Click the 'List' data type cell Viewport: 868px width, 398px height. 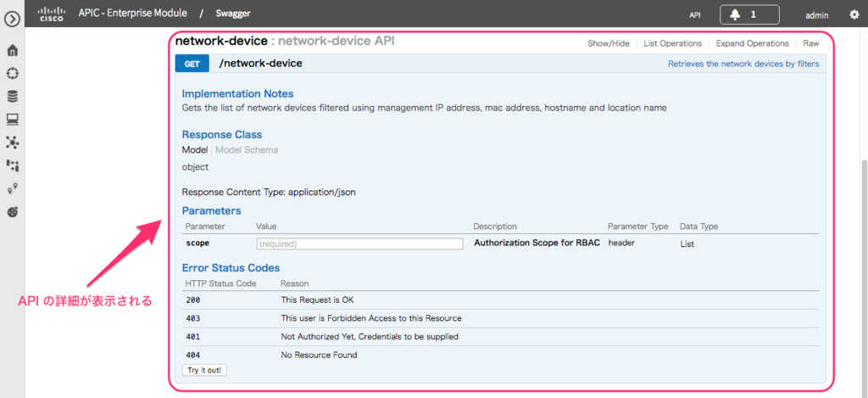pyautogui.click(x=687, y=244)
